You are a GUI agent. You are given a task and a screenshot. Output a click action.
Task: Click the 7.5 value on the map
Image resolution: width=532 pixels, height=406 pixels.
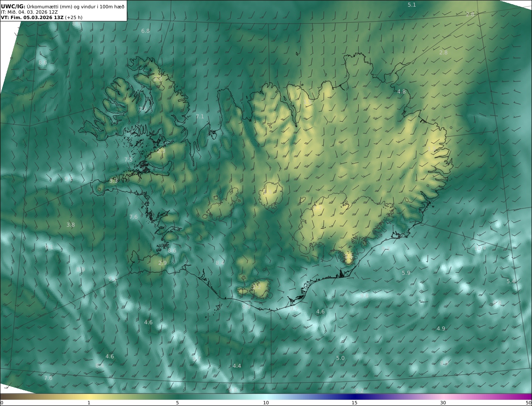coord(128,160)
